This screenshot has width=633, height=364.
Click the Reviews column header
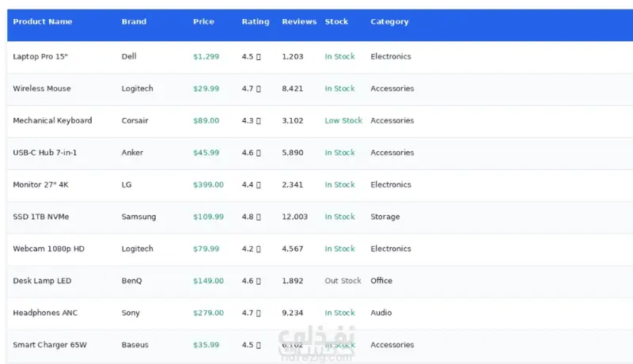tap(299, 22)
